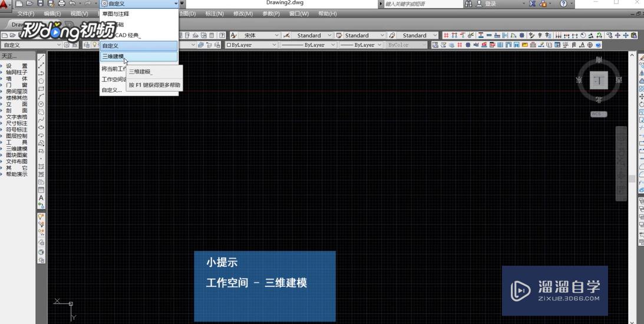Choose 草图与注释 workspace from the list
The height and width of the screenshot is (324, 644).
[139, 14]
